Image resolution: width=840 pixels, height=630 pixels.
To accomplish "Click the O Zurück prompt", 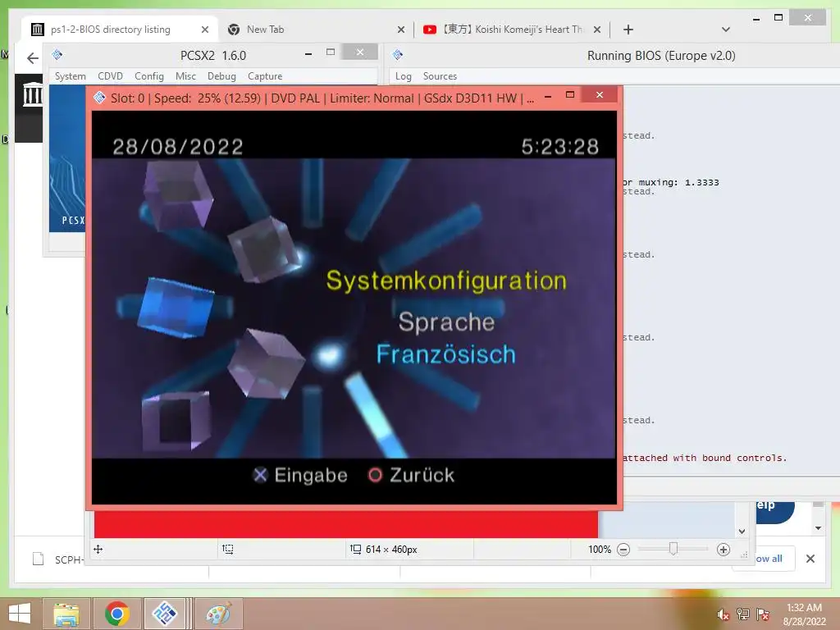I will click(412, 475).
